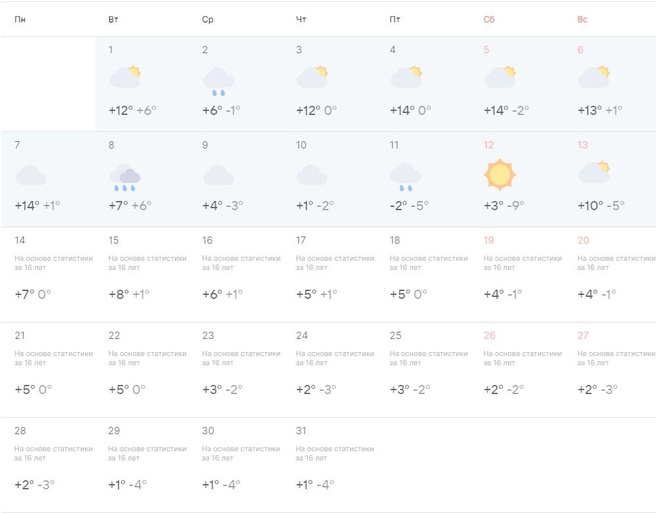Click the cloud icon for day 9

click(218, 175)
